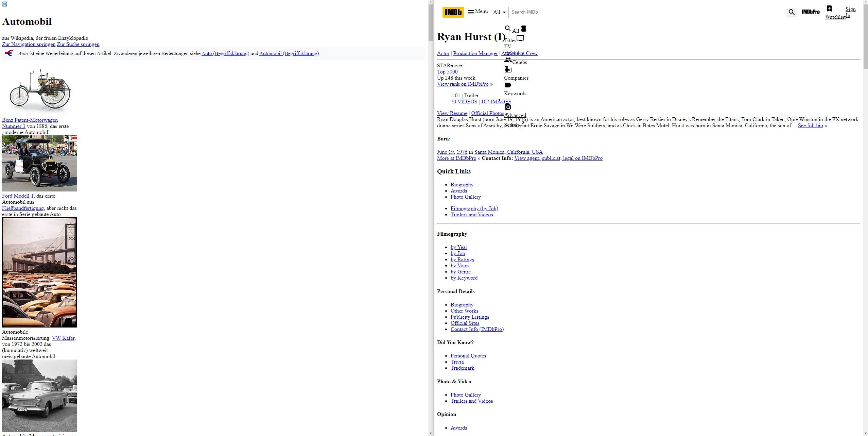Open Filmography by Genre
This screenshot has width=868, height=436.
point(461,272)
